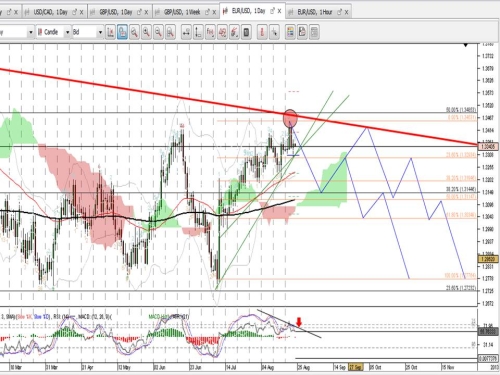Click the zoom in magnifier icon
This screenshot has height=375, width=500.
[146, 32]
